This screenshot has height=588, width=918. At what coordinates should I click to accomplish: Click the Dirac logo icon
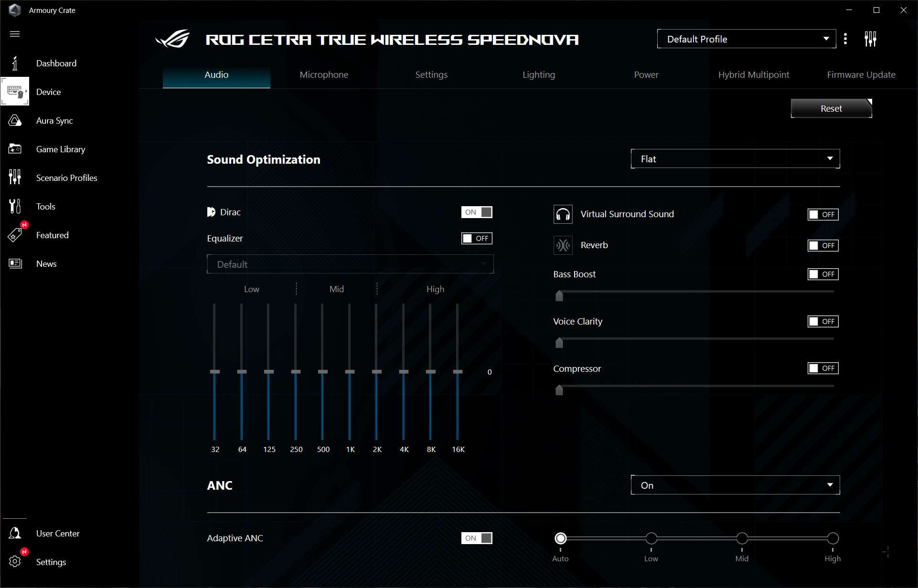pyautogui.click(x=211, y=212)
